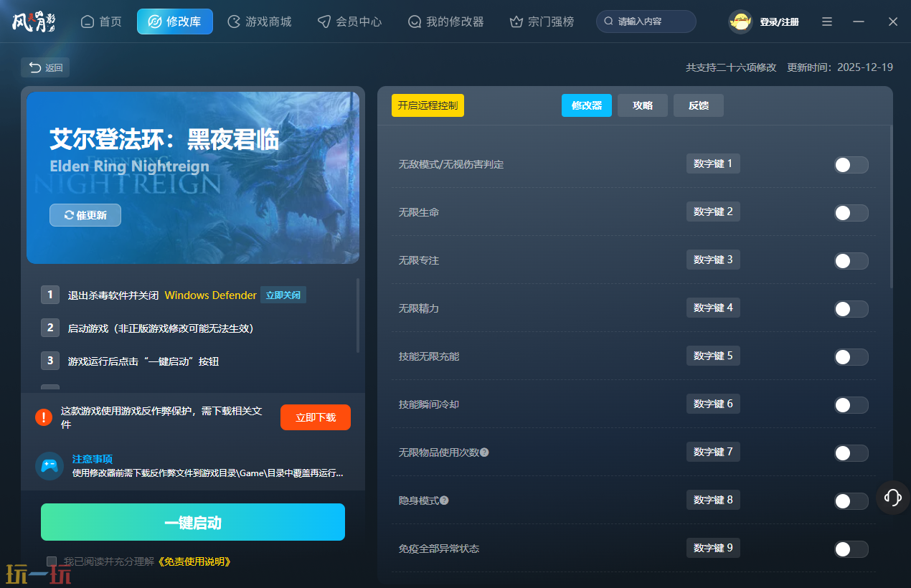Click 共支持二十六项修改 text
This screenshot has height=588, width=911.
(731, 67)
